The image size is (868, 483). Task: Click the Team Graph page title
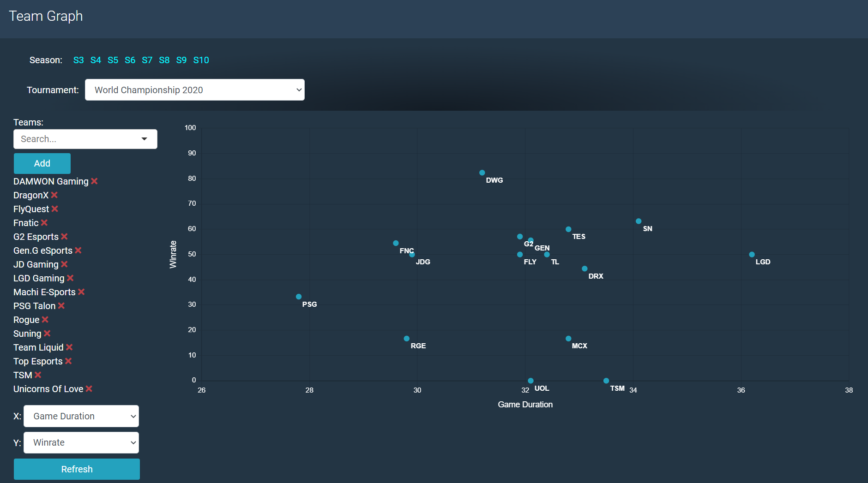click(46, 16)
